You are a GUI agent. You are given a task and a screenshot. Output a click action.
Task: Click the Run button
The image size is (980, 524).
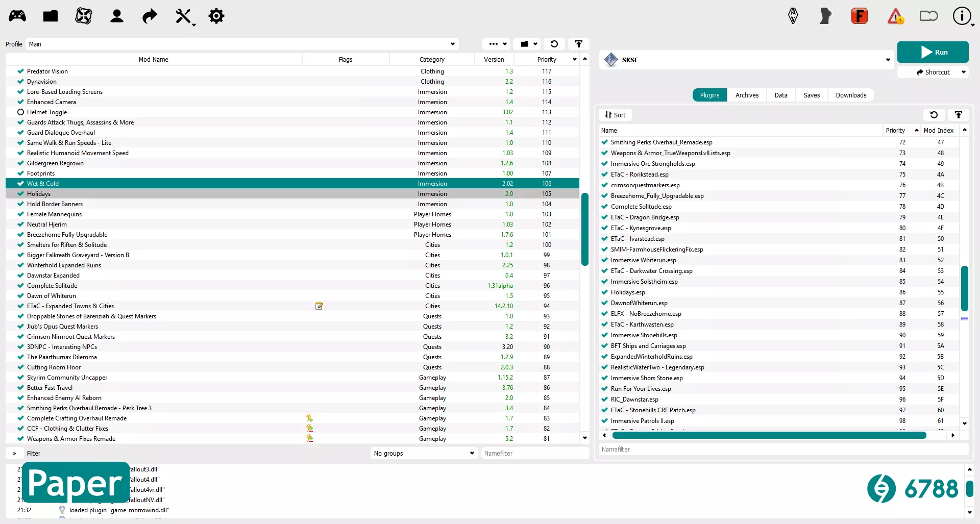[933, 52]
